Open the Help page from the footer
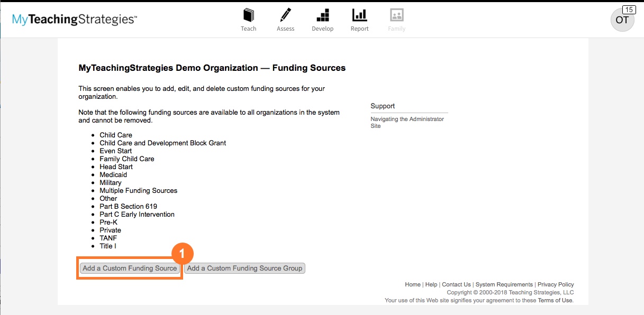The height and width of the screenshot is (315, 644). pyautogui.click(x=431, y=284)
